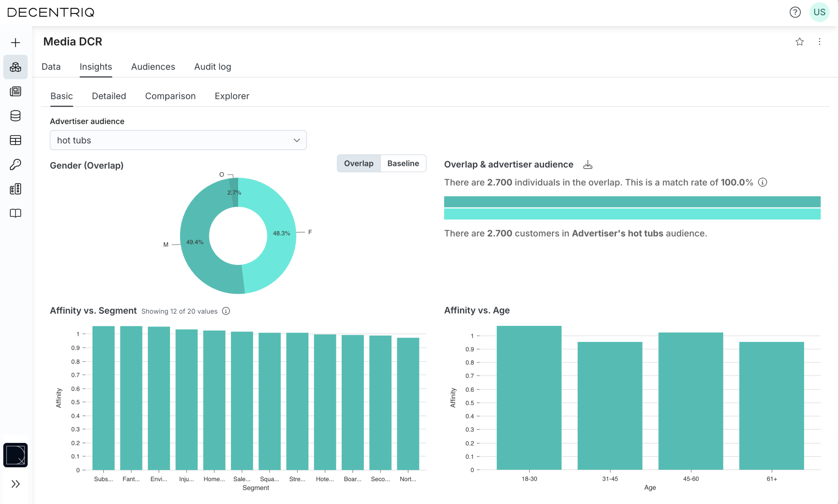The height and width of the screenshot is (504, 839).
Task: Click the light teal advertiser audience bar
Action: [632, 214]
